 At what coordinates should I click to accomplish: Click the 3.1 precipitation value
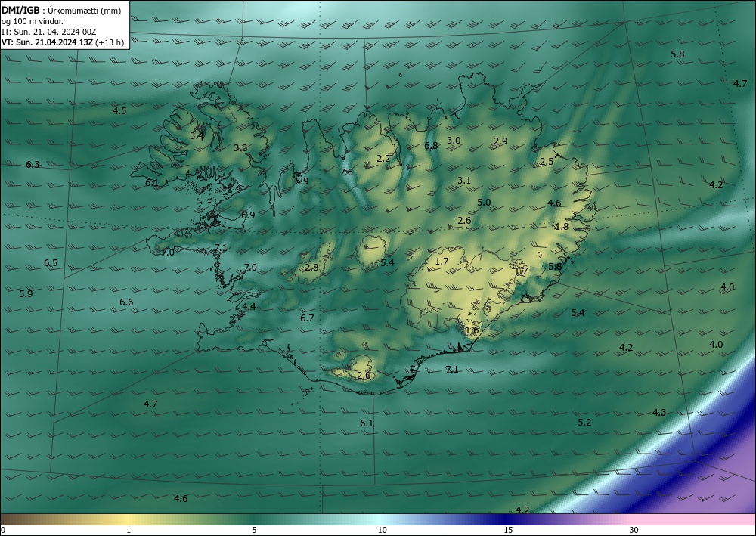[464, 180]
